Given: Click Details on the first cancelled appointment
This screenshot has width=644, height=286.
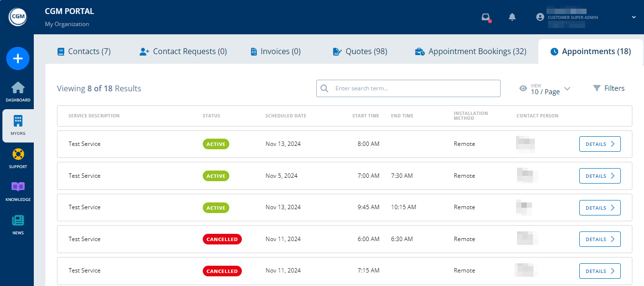Looking at the screenshot, I should pos(600,239).
